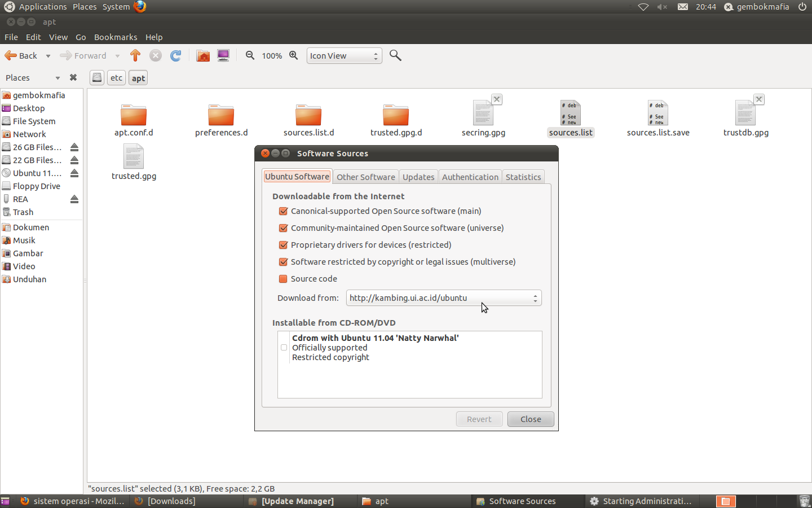Uncheck Canonical-supported Open Source software (main)
Image resolution: width=812 pixels, height=508 pixels.
(284, 211)
